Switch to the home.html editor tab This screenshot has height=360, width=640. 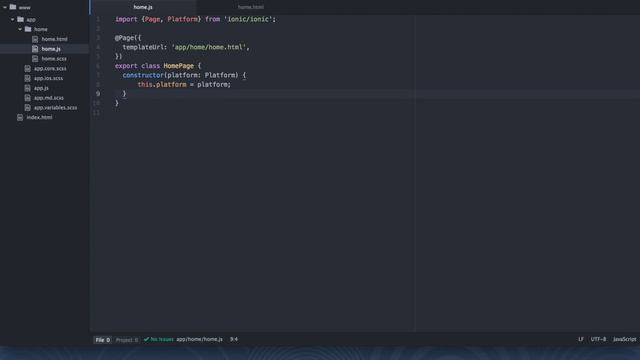coord(251,7)
